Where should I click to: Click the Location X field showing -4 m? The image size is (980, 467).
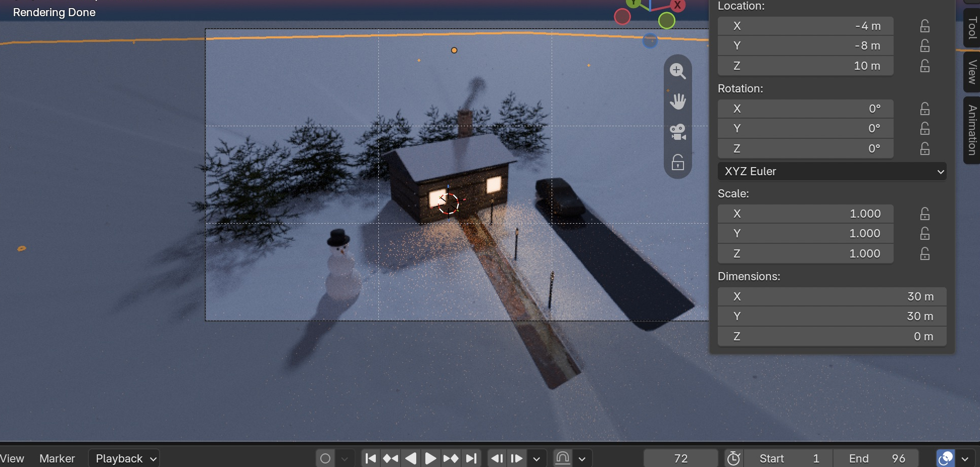[x=805, y=26]
